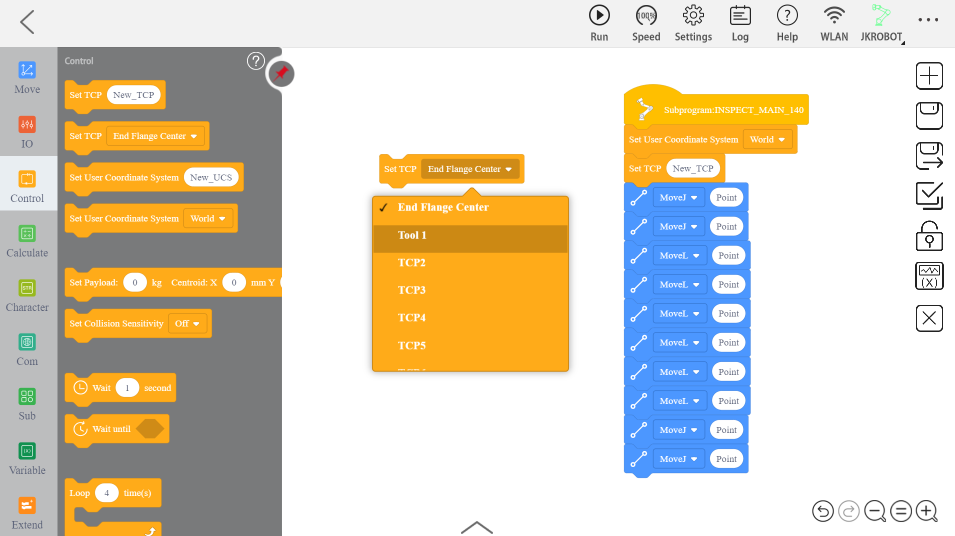Open WLAN connection settings

click(834, 23)
